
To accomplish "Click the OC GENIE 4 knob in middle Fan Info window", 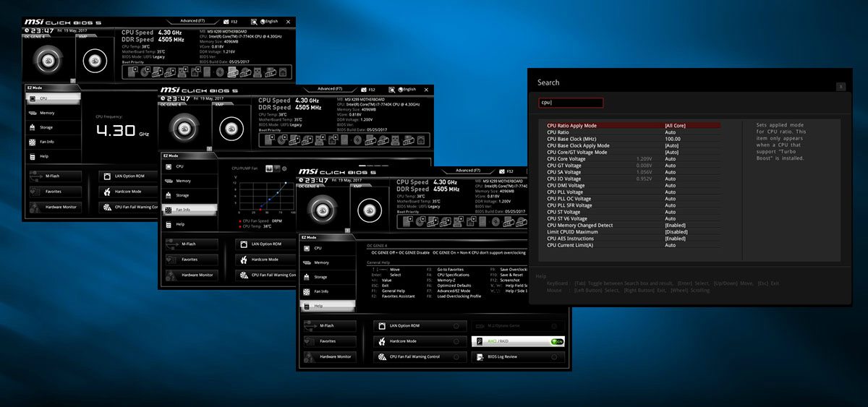I will pos(186,127).
